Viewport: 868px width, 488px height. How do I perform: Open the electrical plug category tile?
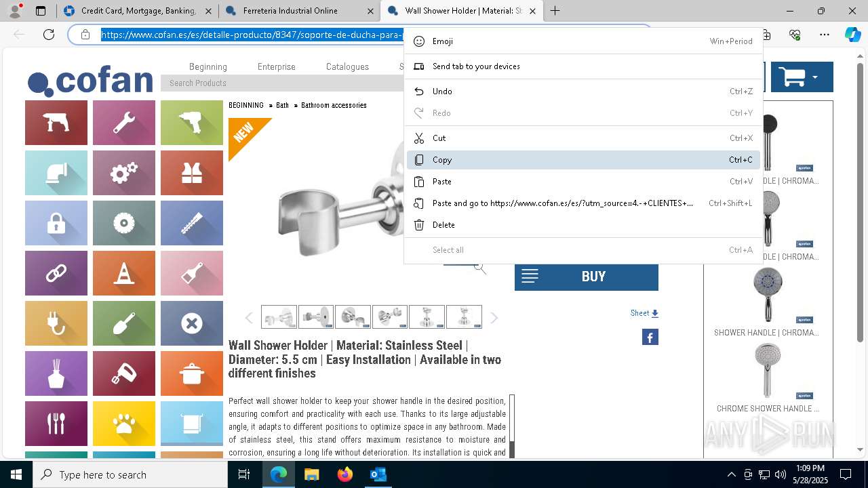point(56,323)
